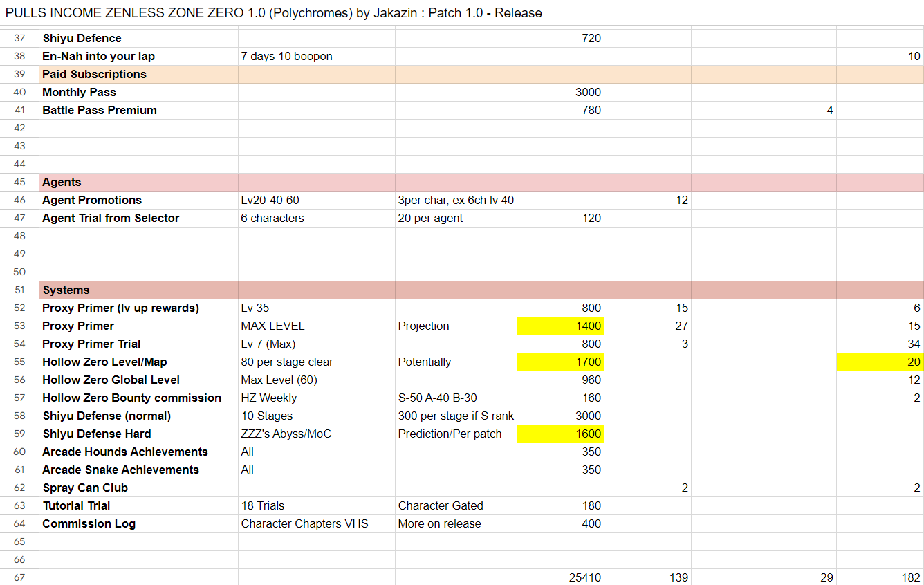Select the Shiyu Defense Hard cell
The height and width of the screenshot is (585, 924).
[138, 434]
